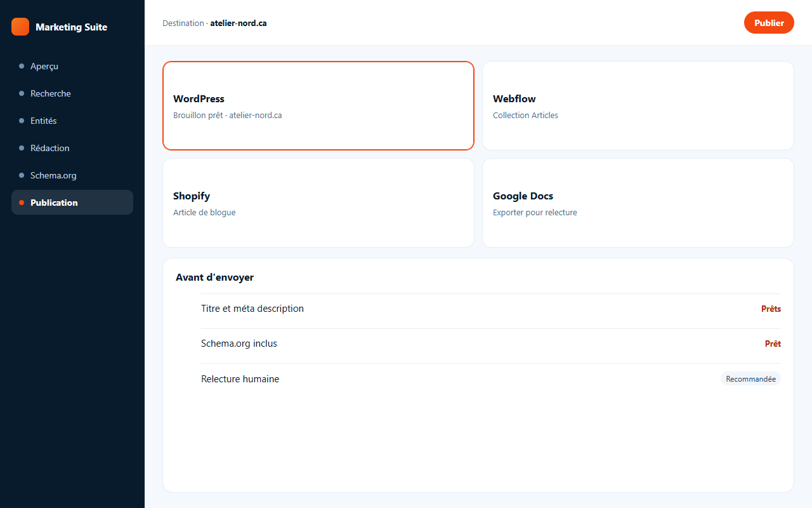Click the 'Avant d'envoyer' heading
Viewport: 812px width, 508px height.
click(x=215, y=277)
